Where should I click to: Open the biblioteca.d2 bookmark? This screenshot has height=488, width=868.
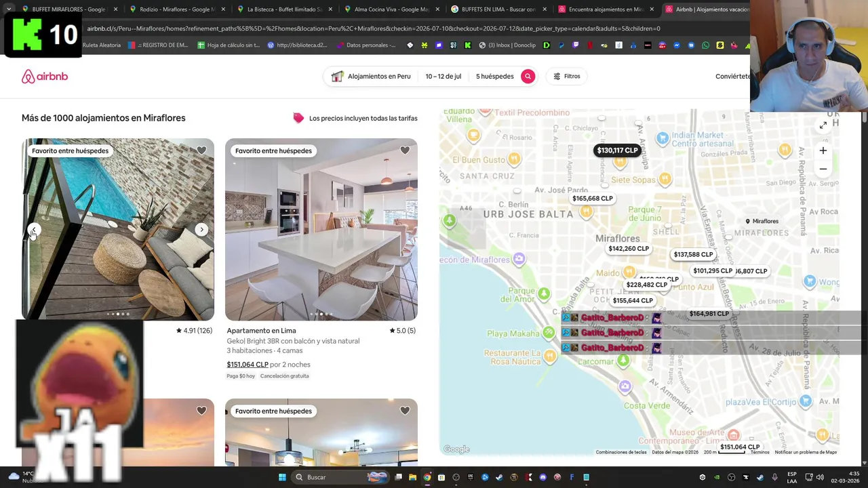coord(297,45)
